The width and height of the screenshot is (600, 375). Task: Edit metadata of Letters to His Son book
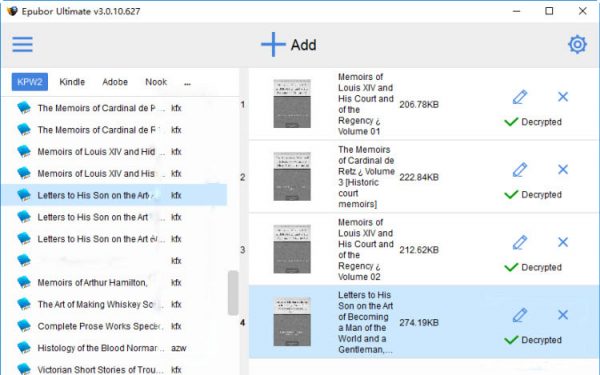pyautogui.click(x=520, y=315)
